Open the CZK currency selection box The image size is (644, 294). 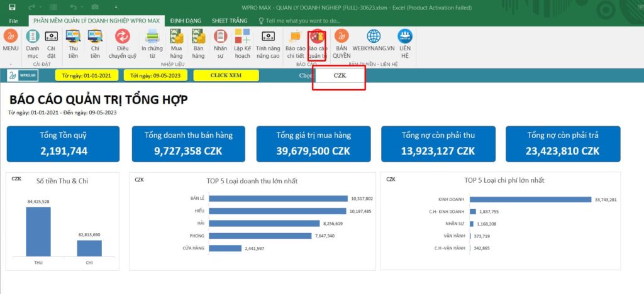[x=340, y=75]
